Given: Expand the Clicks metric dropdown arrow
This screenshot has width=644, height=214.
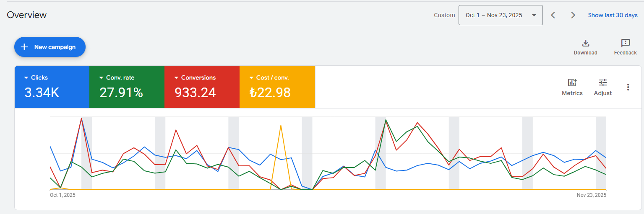Looking at the screenshot, I should coord(26,78).
